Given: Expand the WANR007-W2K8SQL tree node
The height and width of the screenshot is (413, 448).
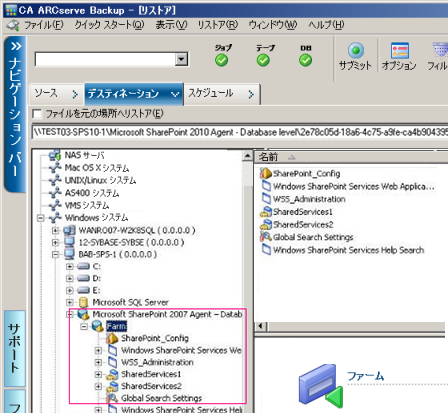Looking at the screenshot, I should coord(55,230).
